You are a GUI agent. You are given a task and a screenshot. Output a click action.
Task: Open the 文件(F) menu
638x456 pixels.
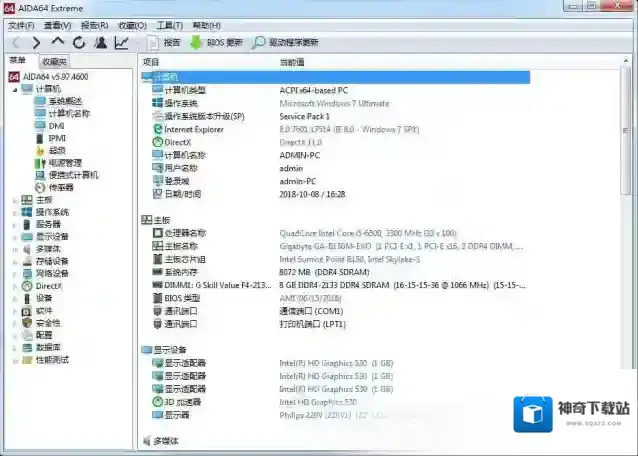point(21,25)
